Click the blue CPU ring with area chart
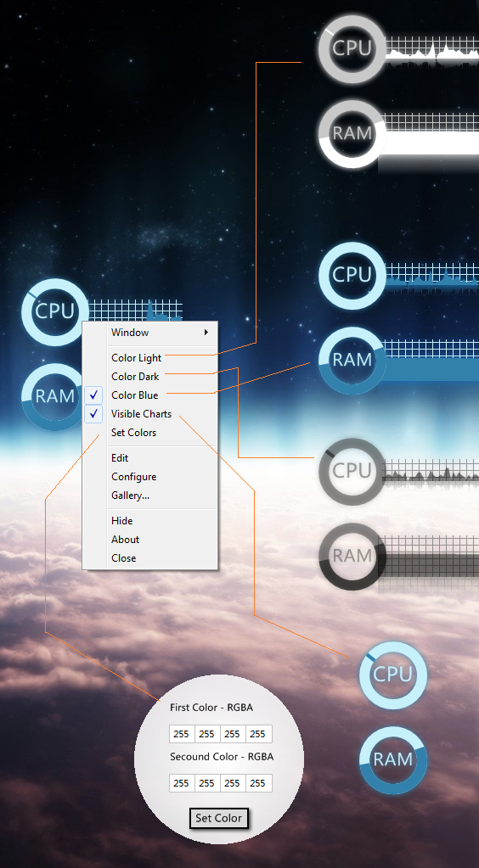Viewport: 479px width, 868px height. (352, 275)
